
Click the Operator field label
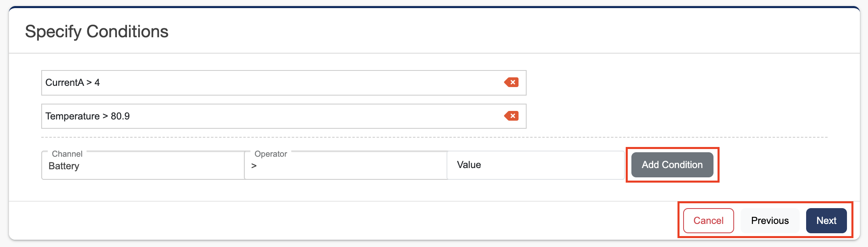pos(271,154)
